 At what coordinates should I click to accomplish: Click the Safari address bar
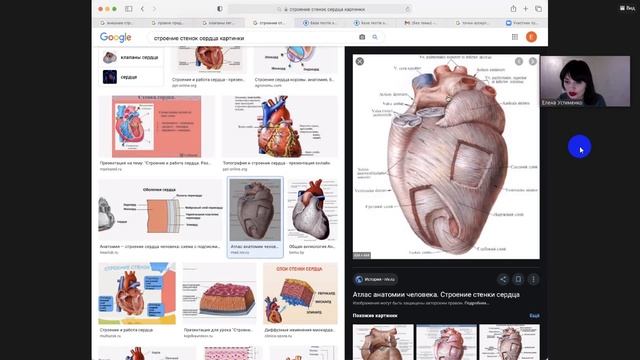tap(320, 9)
